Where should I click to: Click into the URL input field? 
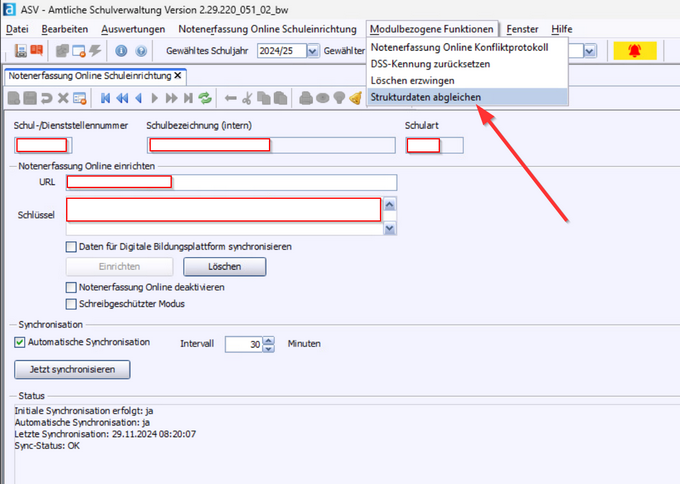(232, 182)
